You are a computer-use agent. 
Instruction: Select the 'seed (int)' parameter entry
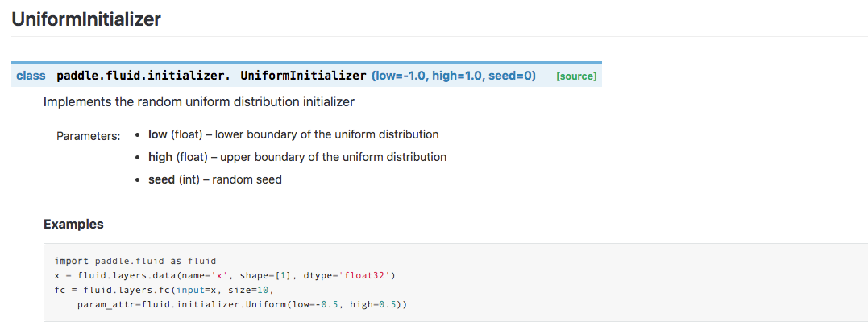215,179
